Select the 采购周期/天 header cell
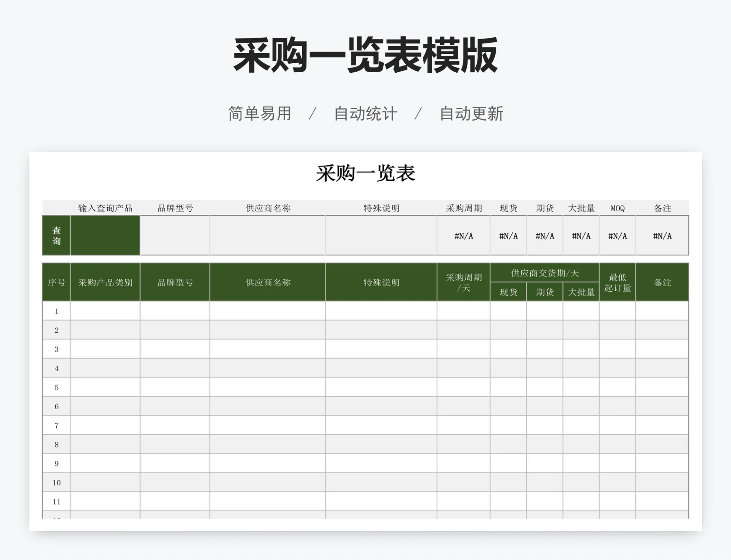 click(464, 282)
